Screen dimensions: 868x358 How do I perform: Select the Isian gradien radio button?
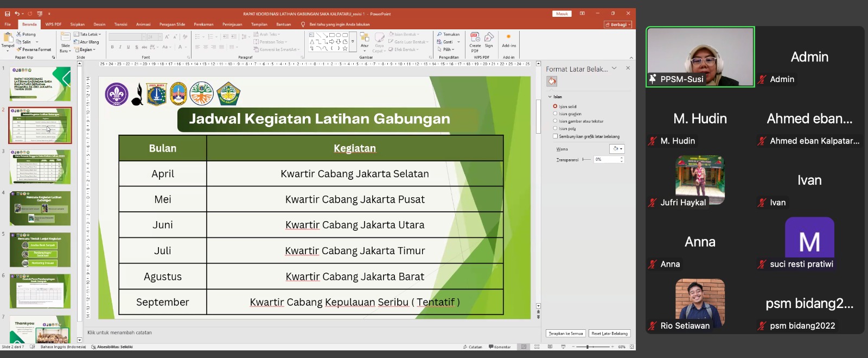[x=555, y=114]
